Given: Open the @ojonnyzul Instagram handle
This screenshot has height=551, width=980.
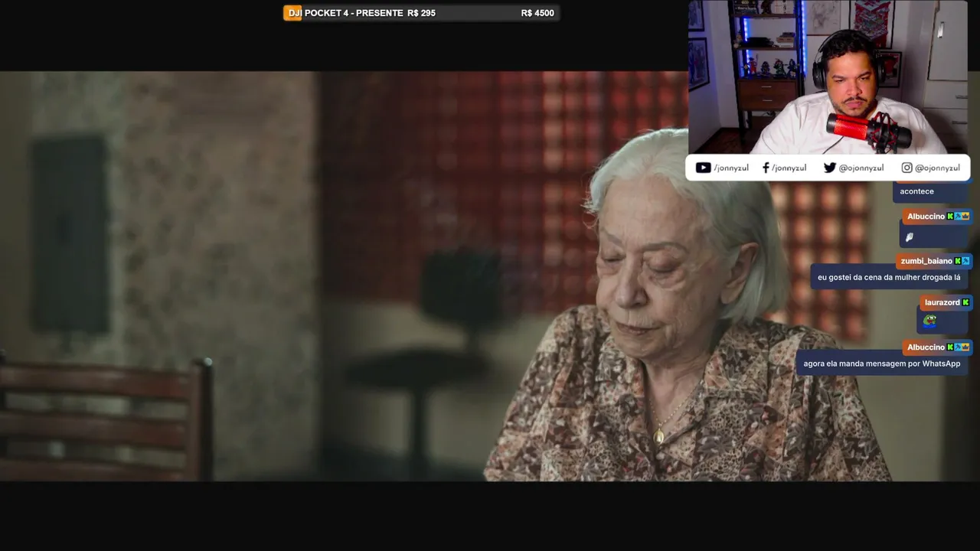Looking at the screenshot, I should click(938, 168).
